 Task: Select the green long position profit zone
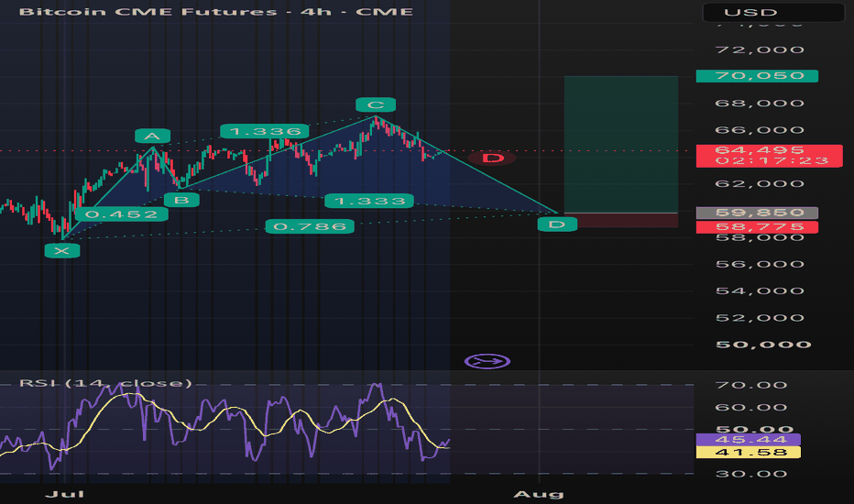tap(621, 145)
